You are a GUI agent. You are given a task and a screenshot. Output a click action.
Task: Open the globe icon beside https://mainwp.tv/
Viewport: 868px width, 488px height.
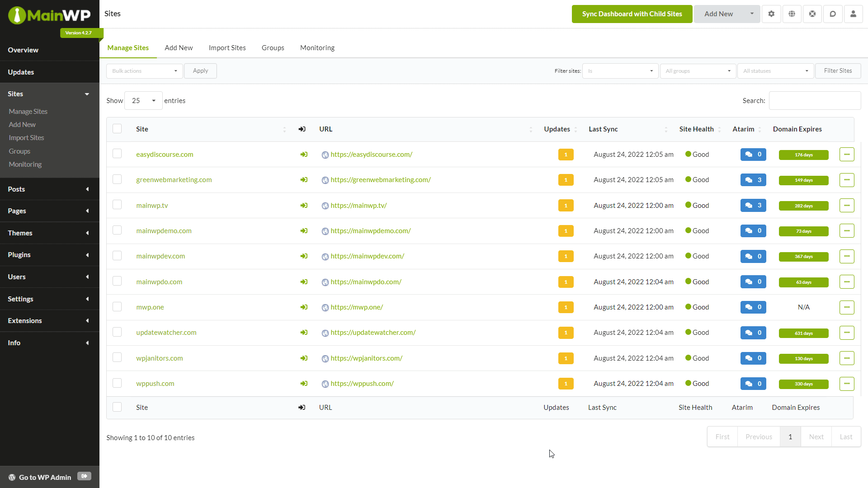point(325,206)
